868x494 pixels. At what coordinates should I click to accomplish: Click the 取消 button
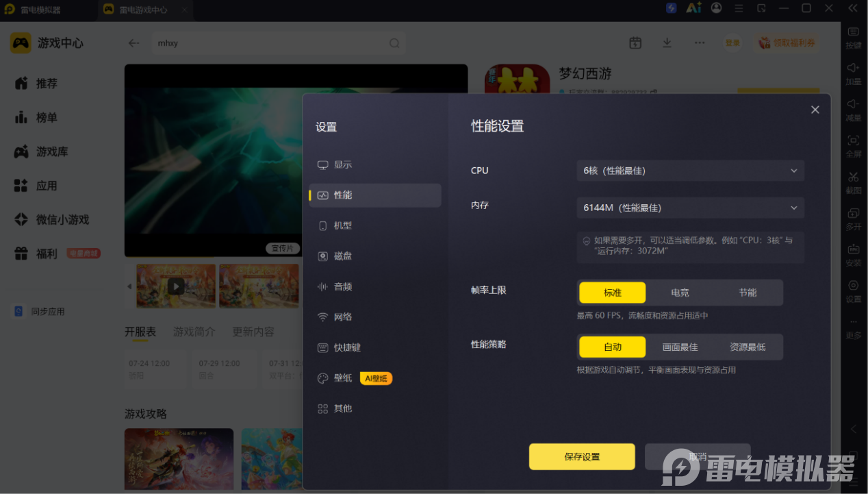698,457
